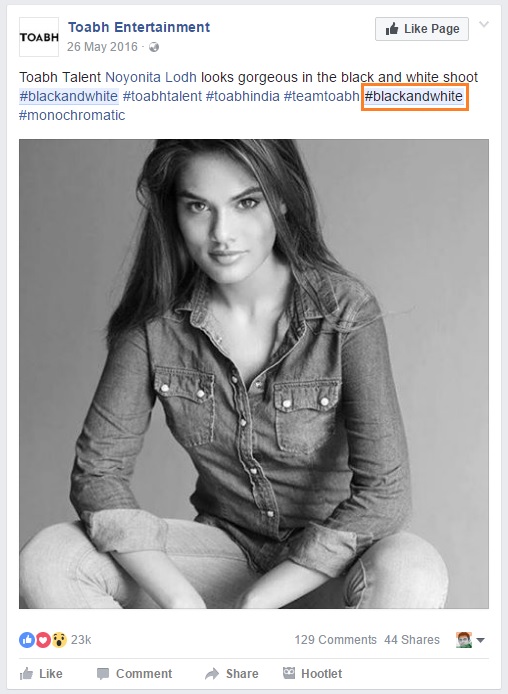Open the black and white photo
508x694 pixels.
(254, 374)
